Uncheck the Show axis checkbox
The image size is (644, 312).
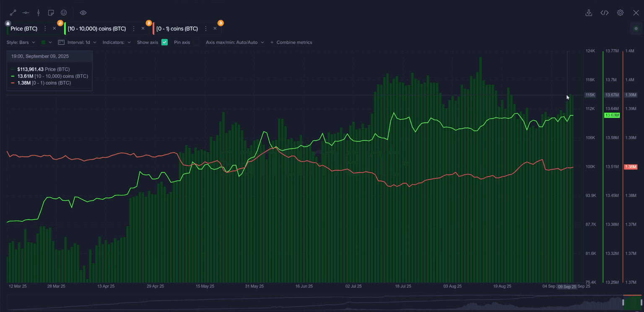click(164, 42)
